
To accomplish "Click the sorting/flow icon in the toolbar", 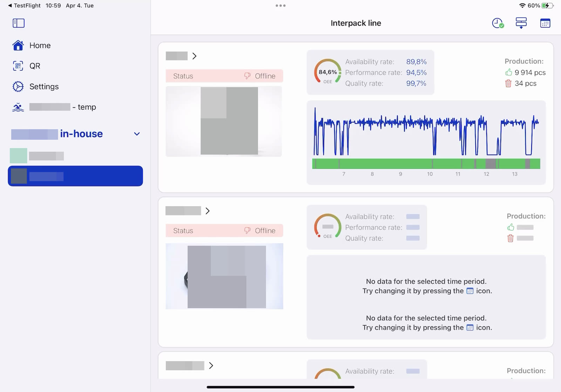I will pos(521,23).
